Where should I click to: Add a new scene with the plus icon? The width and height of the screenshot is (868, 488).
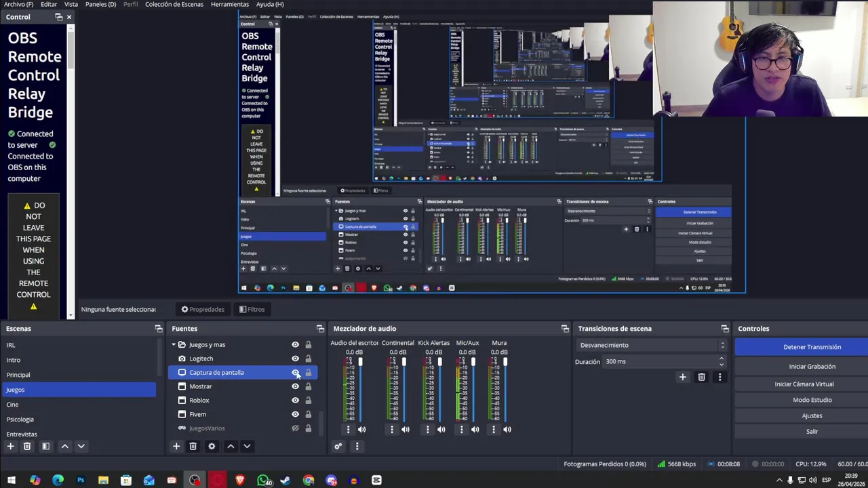point(10,446)
